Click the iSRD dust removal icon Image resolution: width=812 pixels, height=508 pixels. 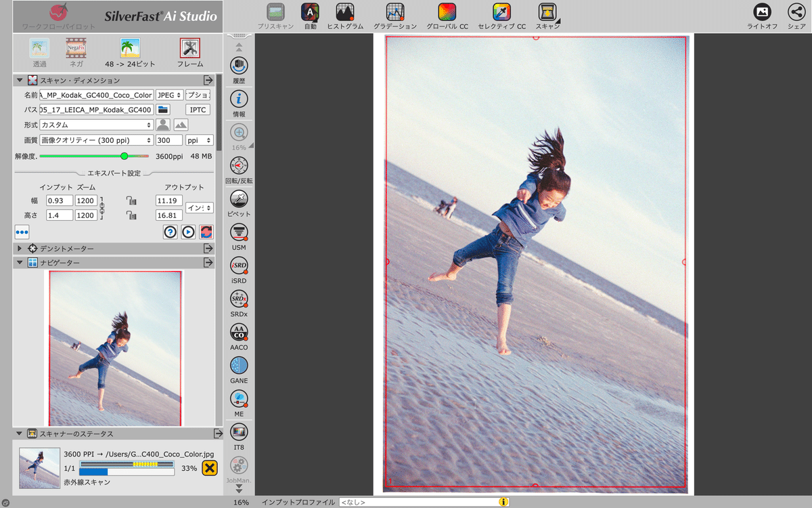point(239,266)
